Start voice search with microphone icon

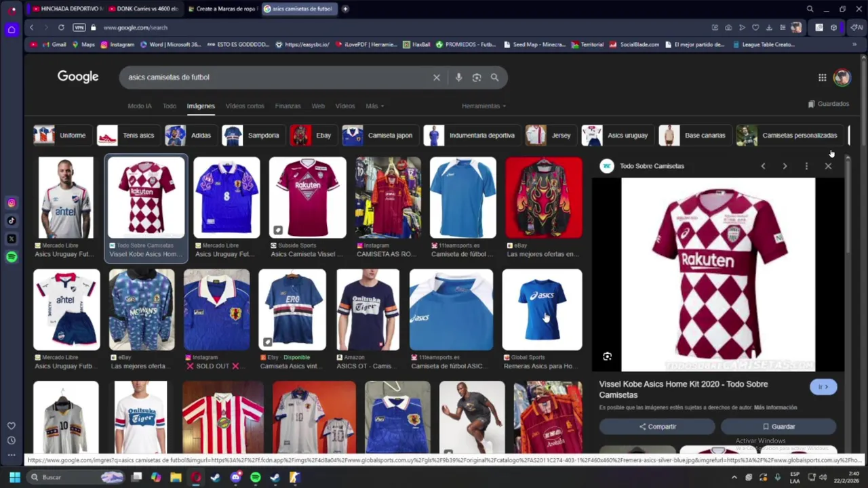458,77
